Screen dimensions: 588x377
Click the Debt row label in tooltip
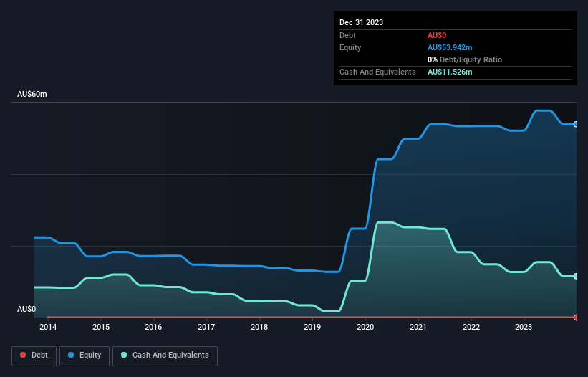pos(347,35)
